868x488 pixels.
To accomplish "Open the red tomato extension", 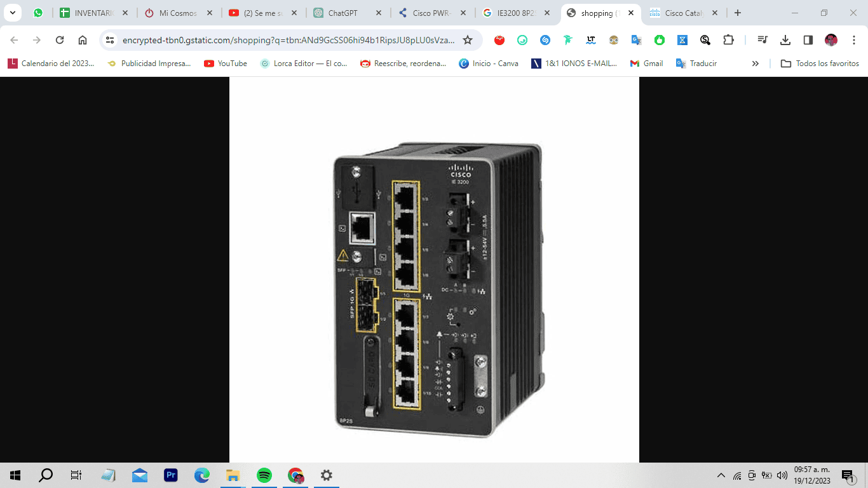I will coord(499,40).
